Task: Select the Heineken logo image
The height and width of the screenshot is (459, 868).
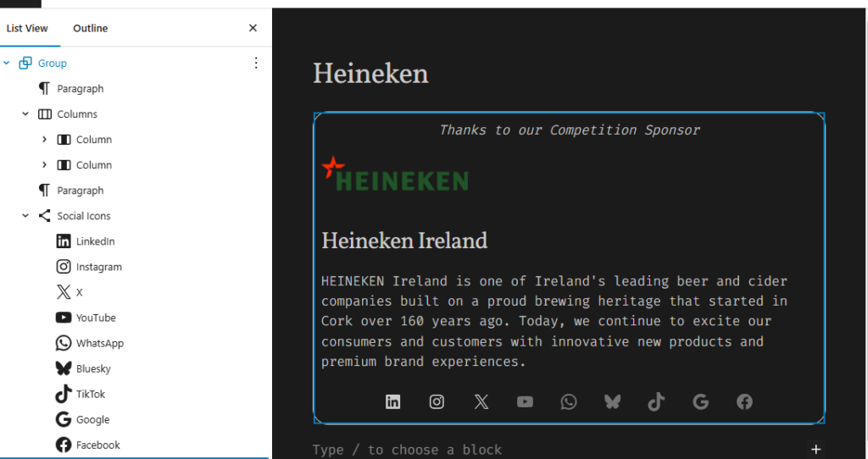Action: pos(395,174)
